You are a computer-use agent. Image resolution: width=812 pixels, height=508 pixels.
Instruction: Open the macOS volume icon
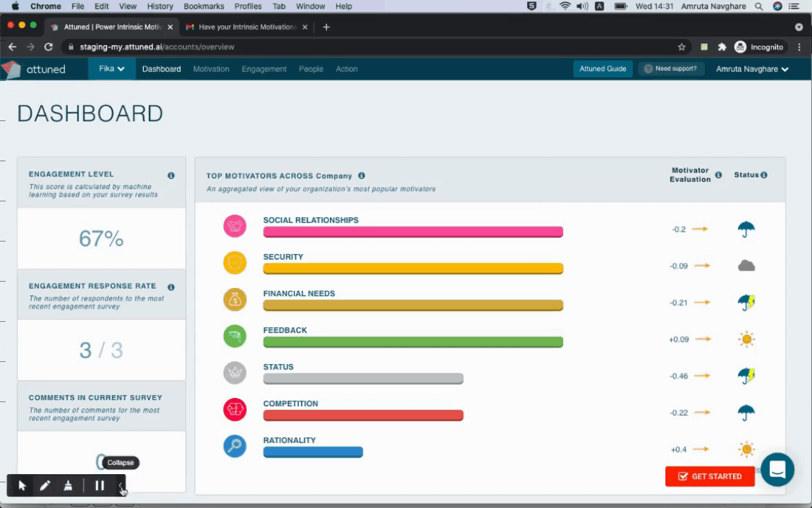point(582,6)
